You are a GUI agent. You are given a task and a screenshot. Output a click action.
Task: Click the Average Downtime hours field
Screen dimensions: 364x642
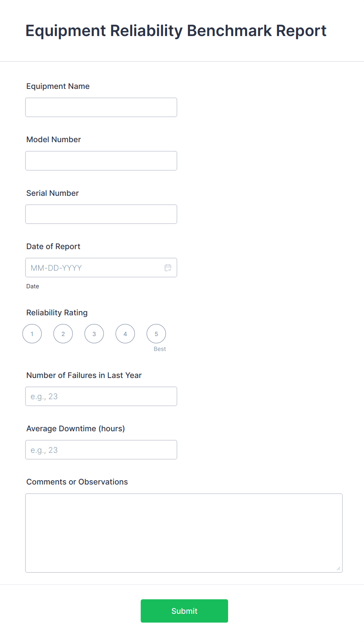pyautogui.click(x=101, y=449)
